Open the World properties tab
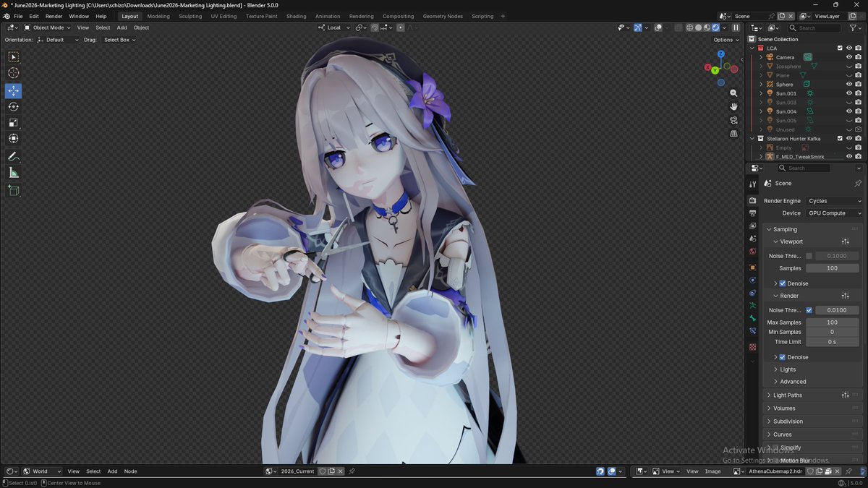The height and width of the screenshot is (488, 868). [752, 252]
